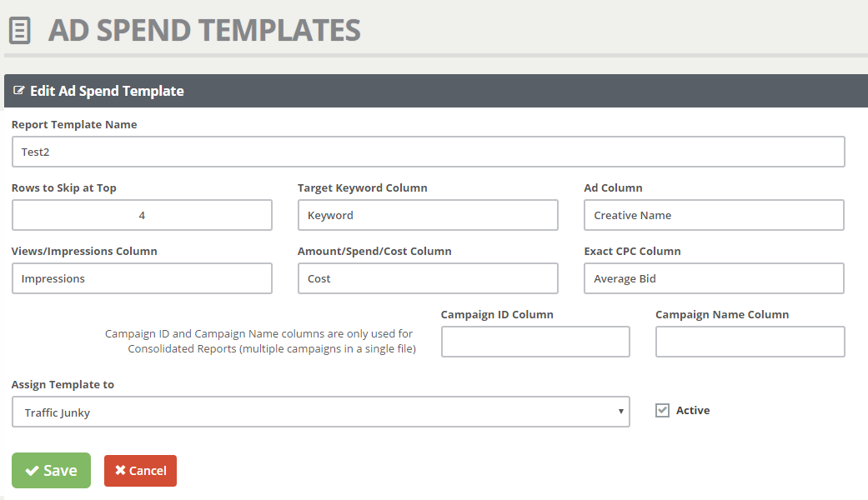Viewport: 868px width, 500px height.
Task: Click the Campaign ID Column label
Action: (497, 315)
